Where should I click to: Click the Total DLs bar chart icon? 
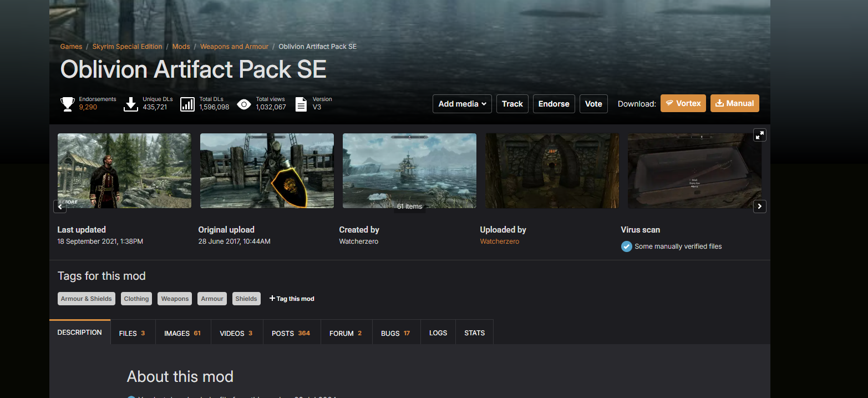(x=187, y=104)
